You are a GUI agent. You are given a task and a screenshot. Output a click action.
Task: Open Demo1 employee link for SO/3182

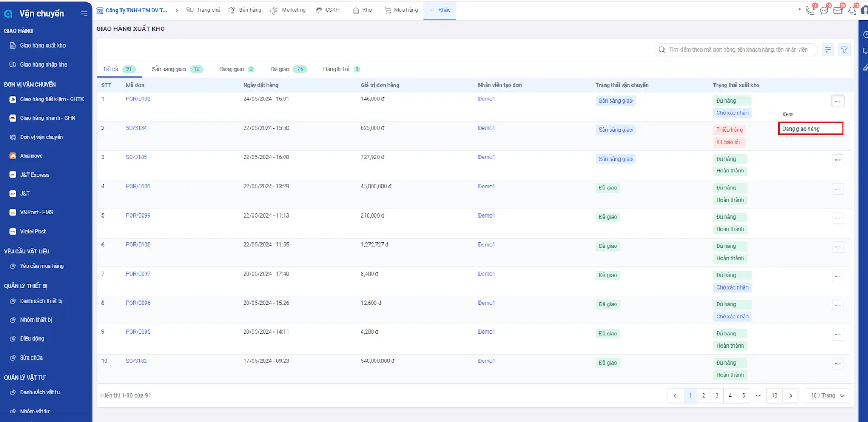(486, 361)
